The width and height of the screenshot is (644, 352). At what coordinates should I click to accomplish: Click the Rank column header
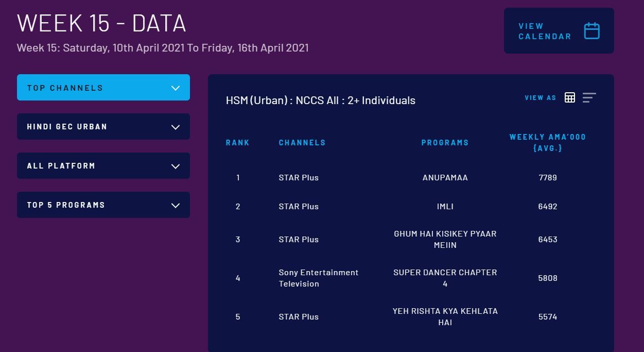[x=238, y=143]
